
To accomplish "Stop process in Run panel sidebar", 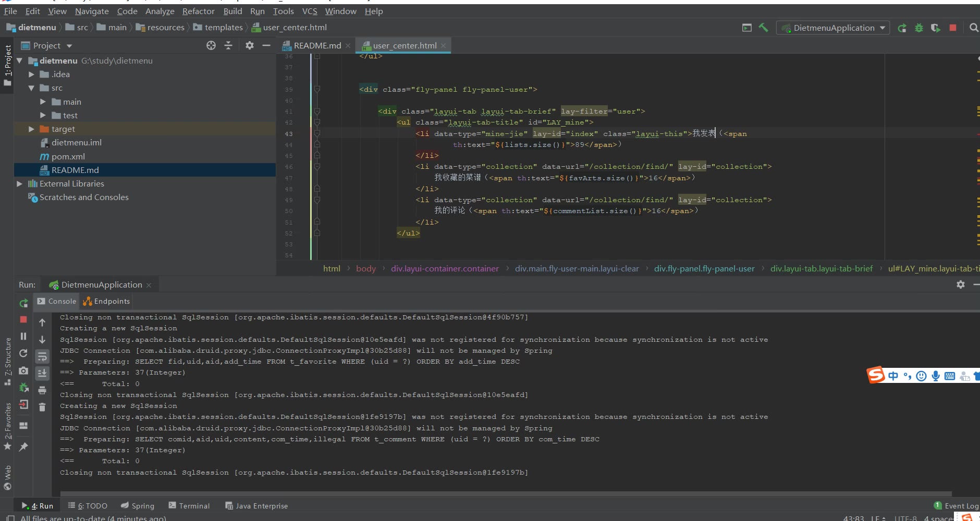I will [x=23, y=319].
